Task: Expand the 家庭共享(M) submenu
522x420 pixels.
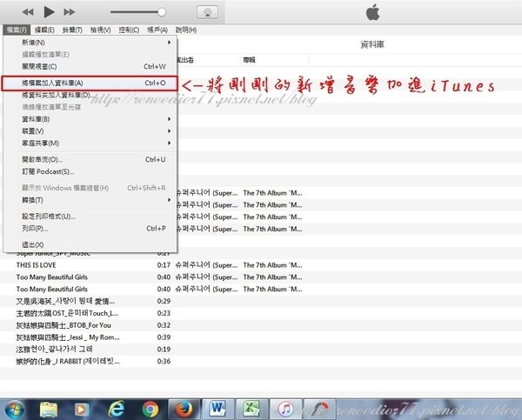Action: [90, 143]
